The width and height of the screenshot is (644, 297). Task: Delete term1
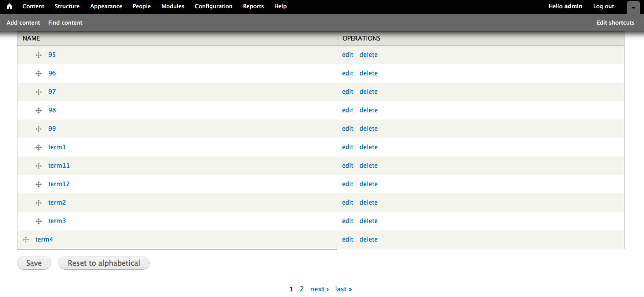(369, 147)
